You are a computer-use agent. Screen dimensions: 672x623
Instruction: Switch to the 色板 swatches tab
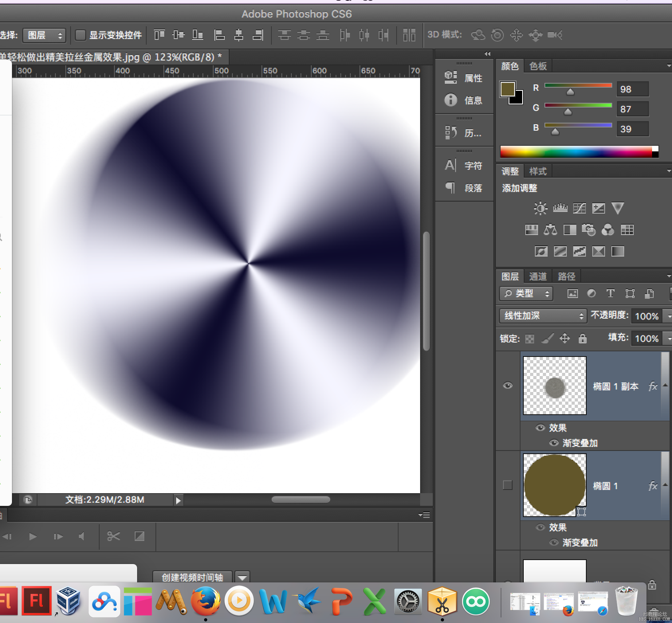[538, 66]
